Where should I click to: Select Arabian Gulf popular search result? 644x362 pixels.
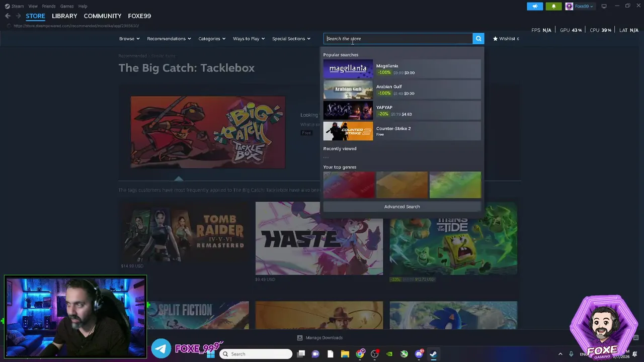click(x=402, y=89)
